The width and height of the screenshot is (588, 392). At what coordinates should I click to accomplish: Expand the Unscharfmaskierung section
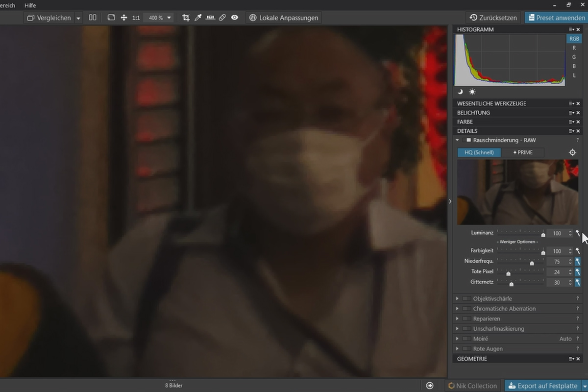pyautogui.click(x=457, y=329)
